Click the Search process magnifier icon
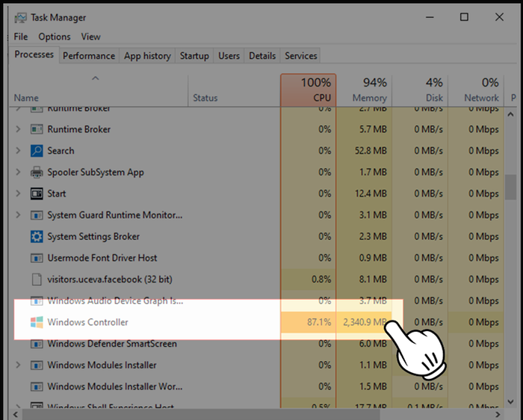Image resolution: width=523 pixels, height=420 pixels. click(37, 151)
